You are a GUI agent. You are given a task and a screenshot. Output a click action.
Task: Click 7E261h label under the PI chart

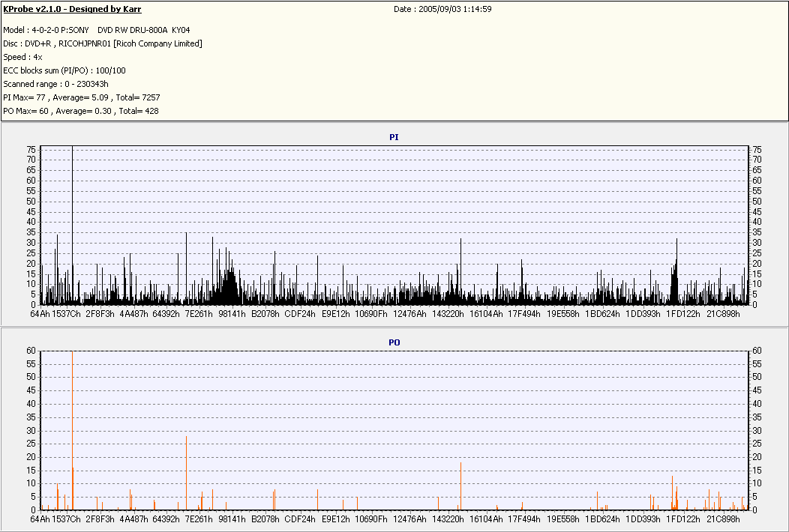click(199, 314)
